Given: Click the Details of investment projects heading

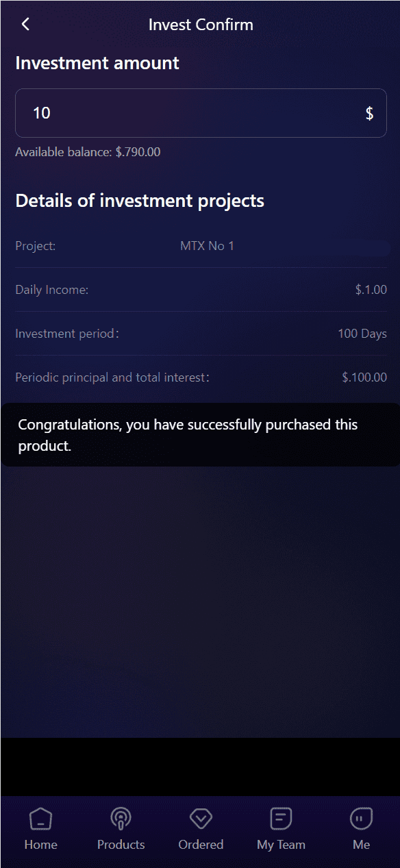Looking at the screenshot, I should coord(140,201).
